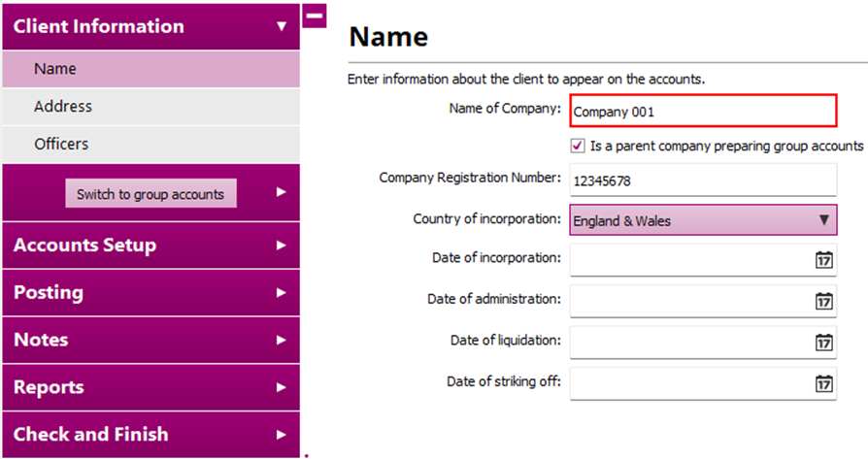Go to the Address page
868x459 pixels.
pyautogui.click(x=150, y=107)
